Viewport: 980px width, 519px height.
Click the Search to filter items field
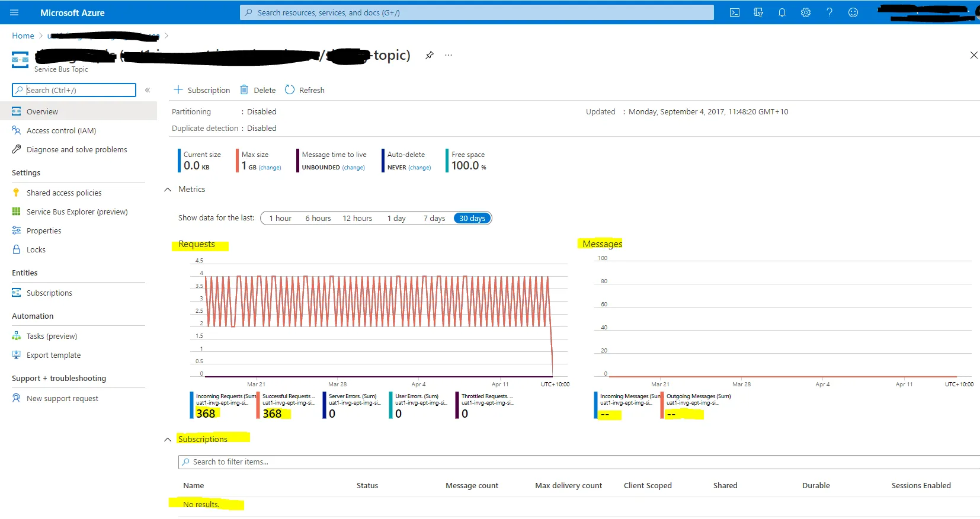point(579,462)
